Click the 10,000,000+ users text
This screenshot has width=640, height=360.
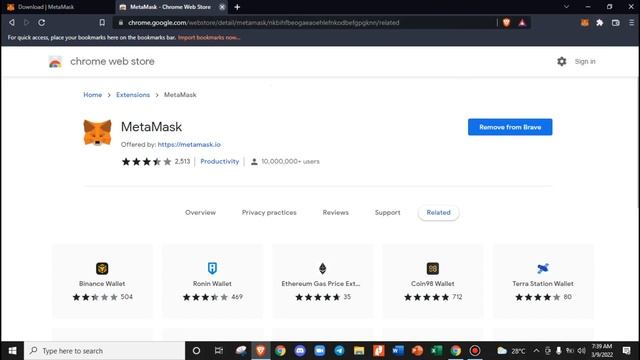(x=290, y=162)
